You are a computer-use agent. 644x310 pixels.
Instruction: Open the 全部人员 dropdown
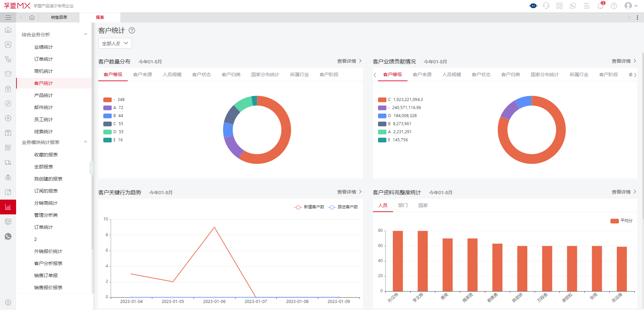pyautogui.click(x=115, y=43)
